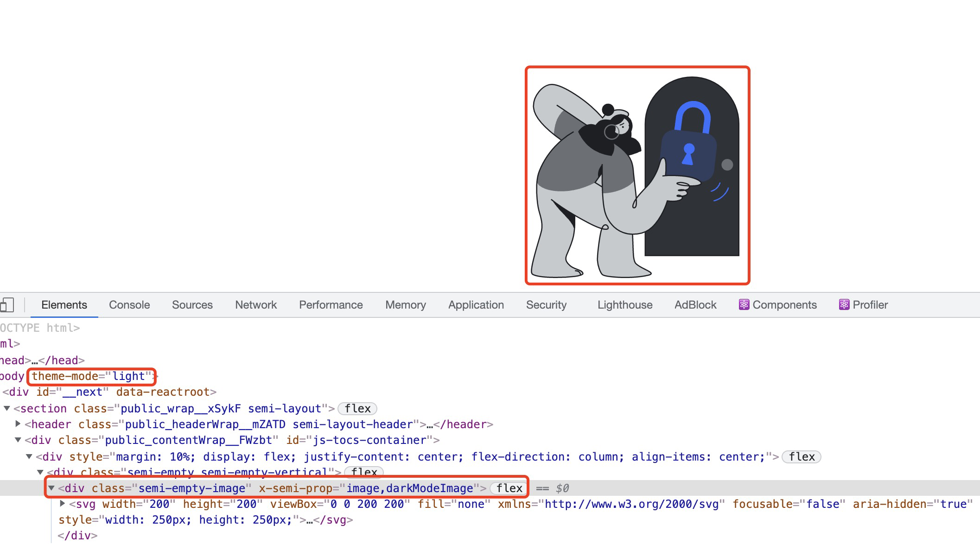This screenshot has height=544, width=980.
Task: Click the React Components tab icon
Action: (x=744, y=304)
